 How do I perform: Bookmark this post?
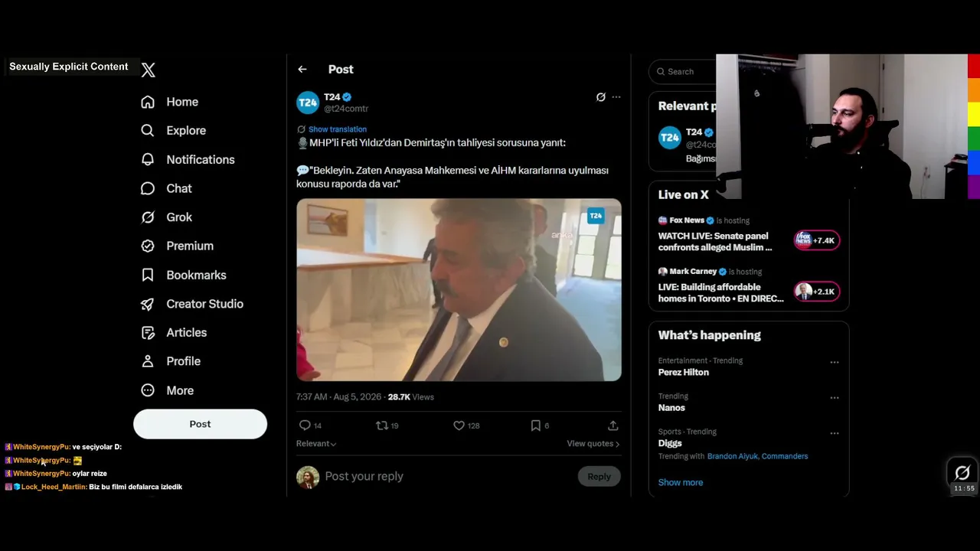point(536,425)
